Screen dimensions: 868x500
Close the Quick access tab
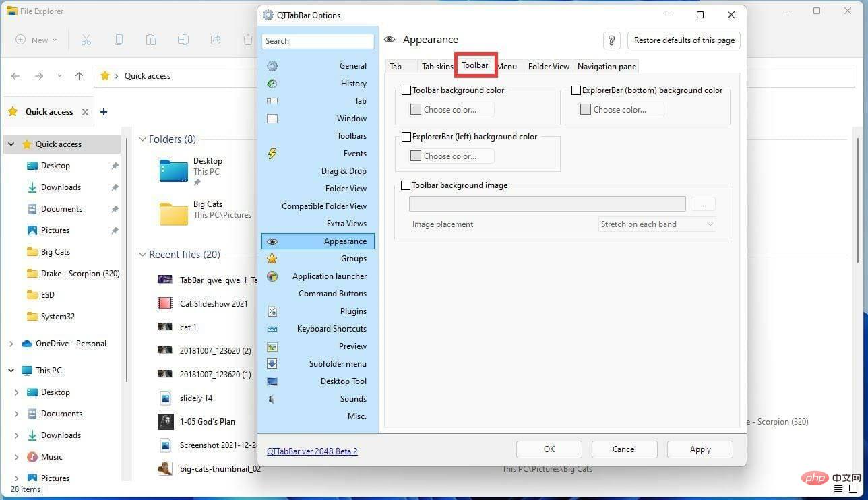tap(85, 112)
